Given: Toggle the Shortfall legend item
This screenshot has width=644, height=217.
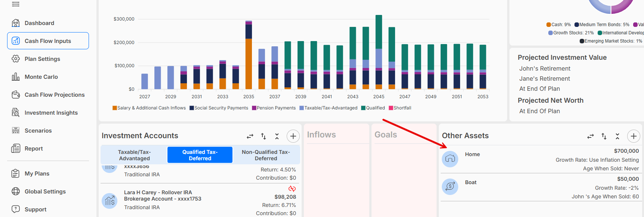Looking at the screenshot, I should [x=400, y=108].
